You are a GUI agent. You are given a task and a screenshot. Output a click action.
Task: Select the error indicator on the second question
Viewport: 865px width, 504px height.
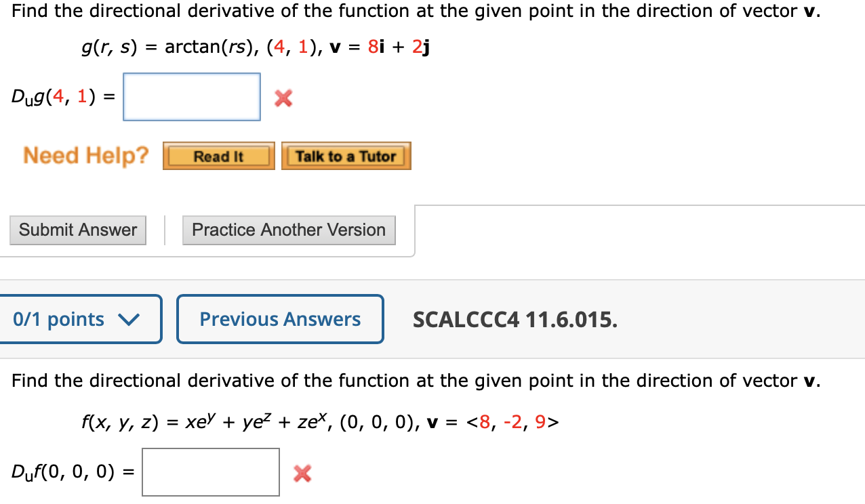(302, 473)
